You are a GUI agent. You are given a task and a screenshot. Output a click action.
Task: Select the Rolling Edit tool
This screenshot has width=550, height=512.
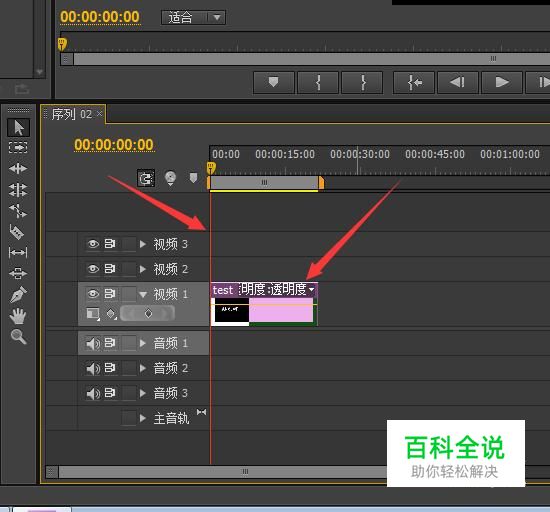18,190
